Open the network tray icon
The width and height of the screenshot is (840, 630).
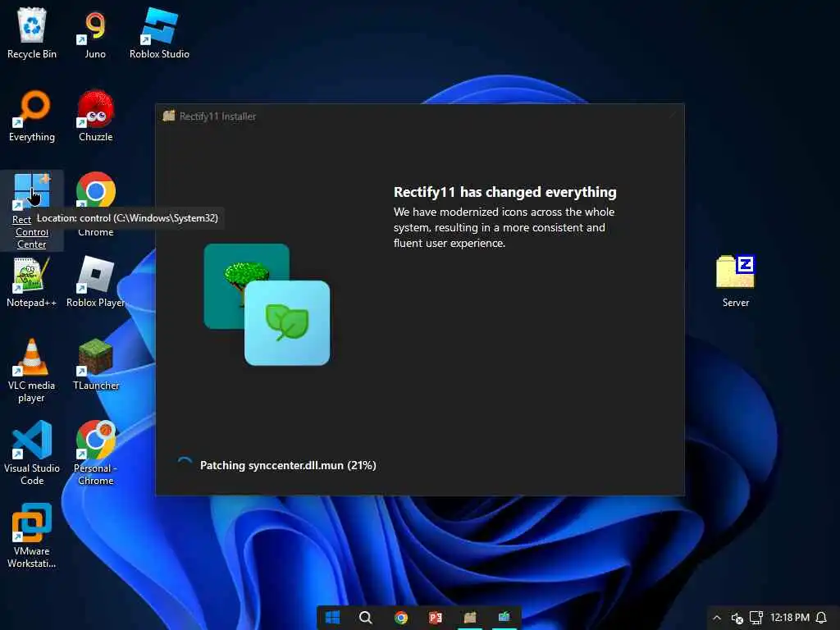[756, 618]
